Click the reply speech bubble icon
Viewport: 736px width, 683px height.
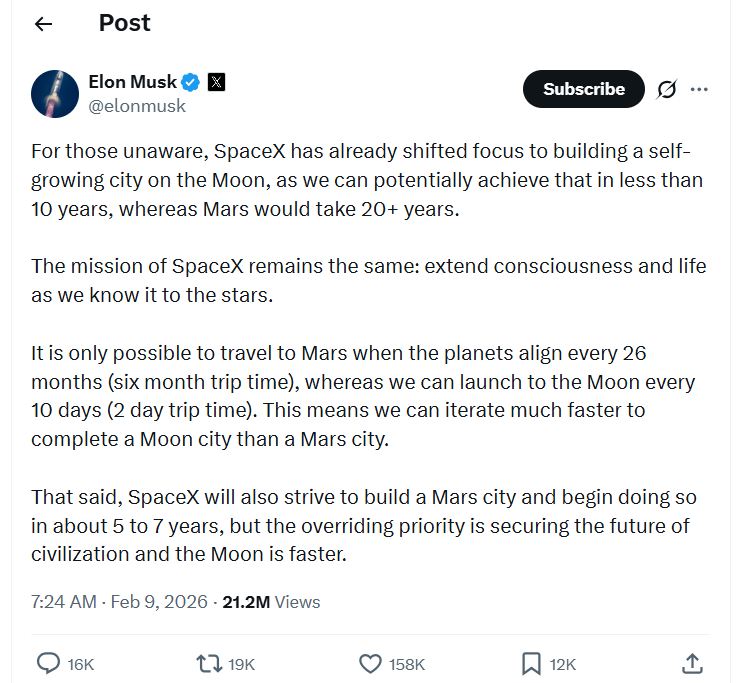[x=47, y=663]
